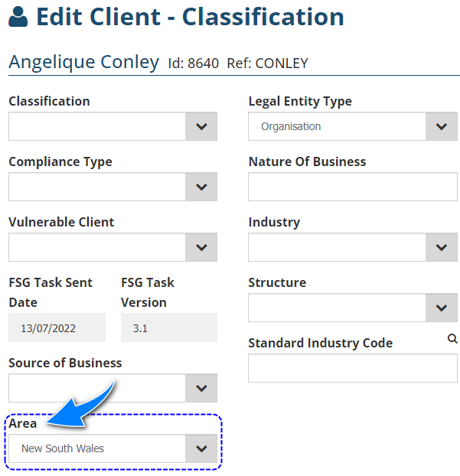Open the Compliance Type dropdown
The width and height of the screenshot is (460, 476).
click(x=113, y=187)
